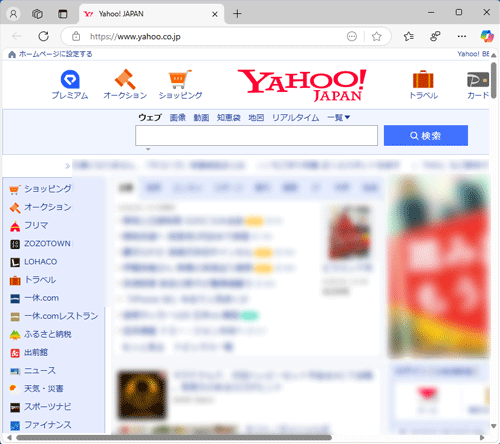Screen dimensions: 500x444
Task: Click the horizontal scroll left arrow
Action: point(9,437)
